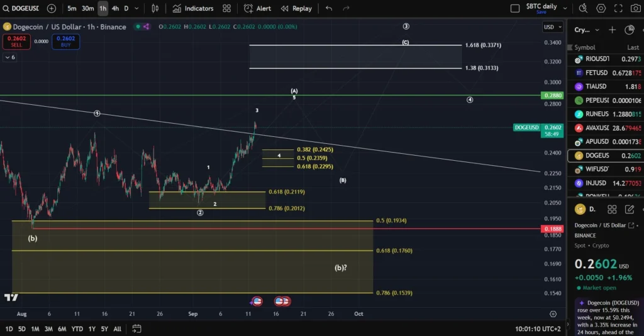The width and height of the screenshot is (644, 336).
Task: Click the 0.2602 SELL button
Action: 16,41
